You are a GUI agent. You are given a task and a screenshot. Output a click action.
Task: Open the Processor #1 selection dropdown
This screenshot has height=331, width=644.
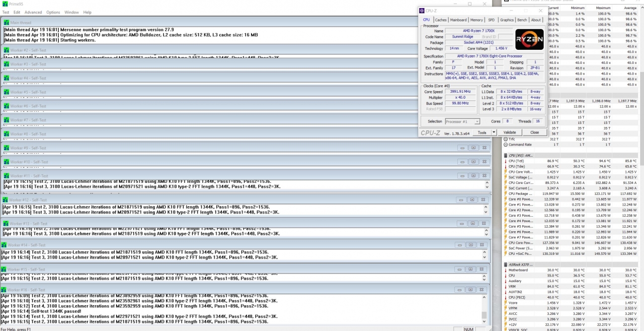(x=462, y=121)
